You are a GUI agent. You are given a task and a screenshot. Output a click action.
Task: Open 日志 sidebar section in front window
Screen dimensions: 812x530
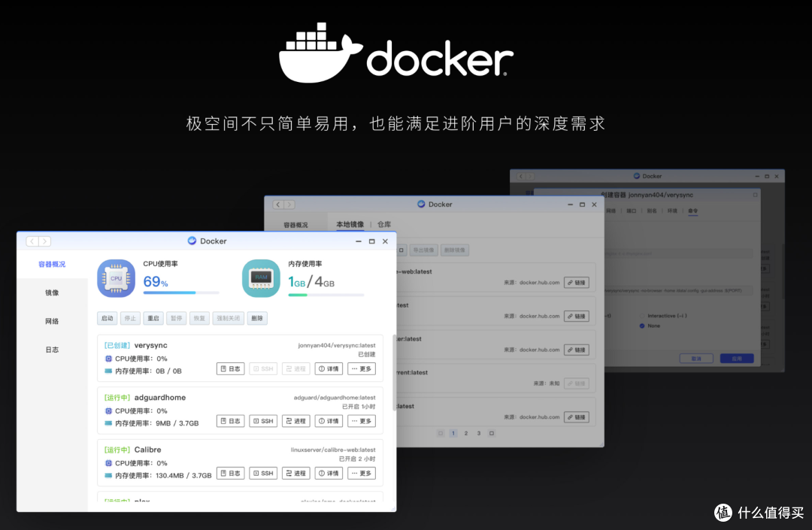52,350
